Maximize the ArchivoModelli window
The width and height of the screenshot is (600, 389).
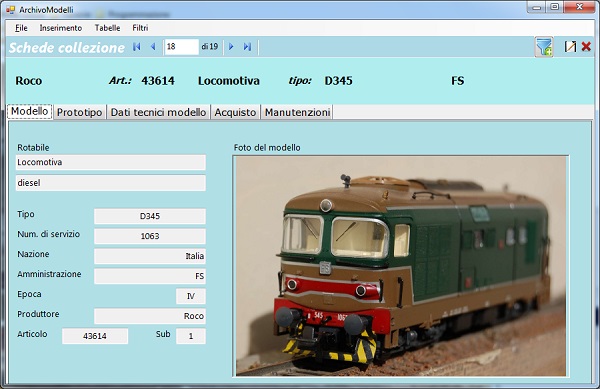[x=554, y=7]
